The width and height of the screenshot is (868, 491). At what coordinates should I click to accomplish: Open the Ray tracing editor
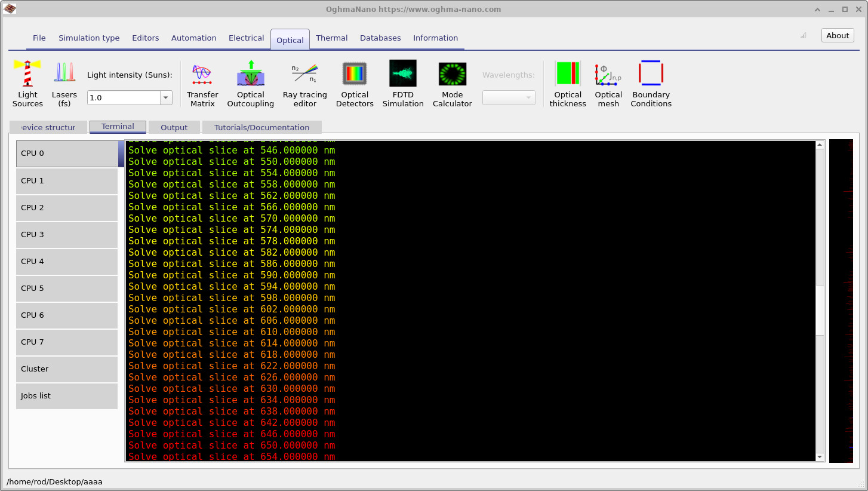pyautogui.click(x=304, y=84)
